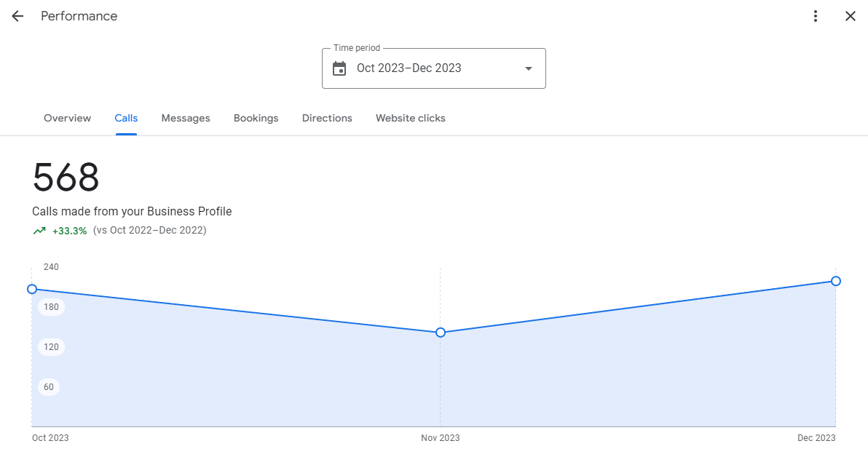This screenshot has height=465, width=868.
Task: Open the three-dot more options menu
Action: pos(816,16)
